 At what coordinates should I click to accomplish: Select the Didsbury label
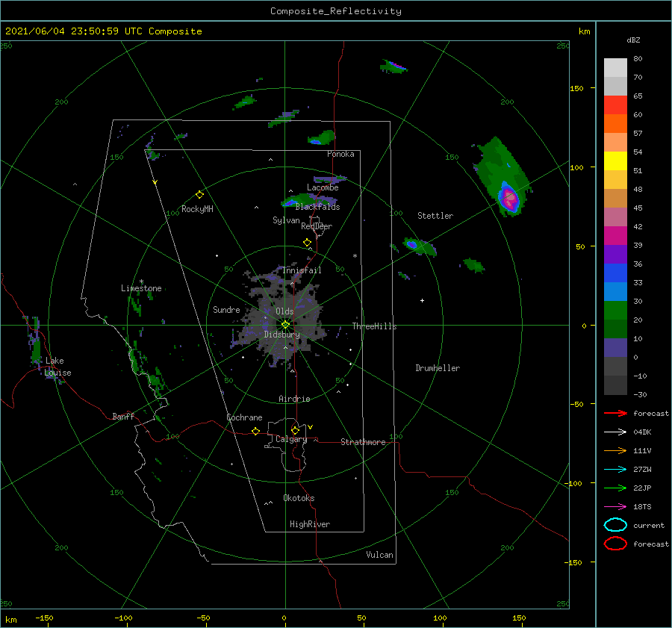(x=281, y=335)
